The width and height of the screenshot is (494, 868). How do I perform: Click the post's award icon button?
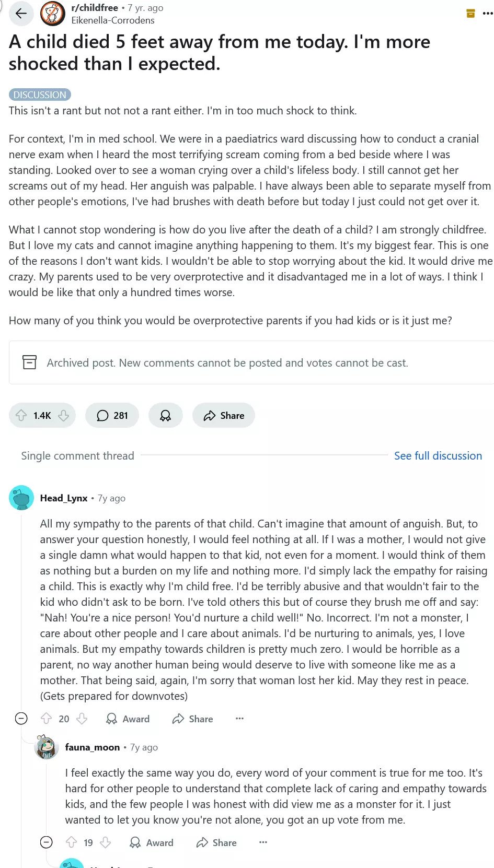pos(165,416)
